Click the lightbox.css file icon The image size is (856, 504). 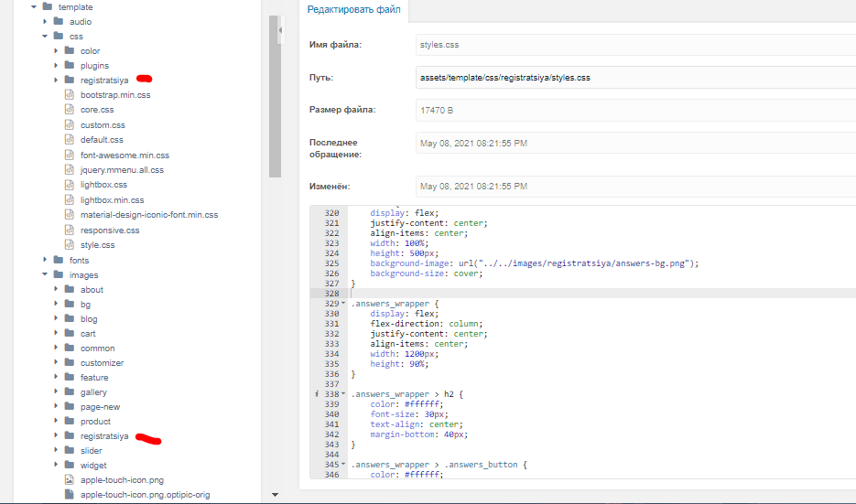point(70,185)
